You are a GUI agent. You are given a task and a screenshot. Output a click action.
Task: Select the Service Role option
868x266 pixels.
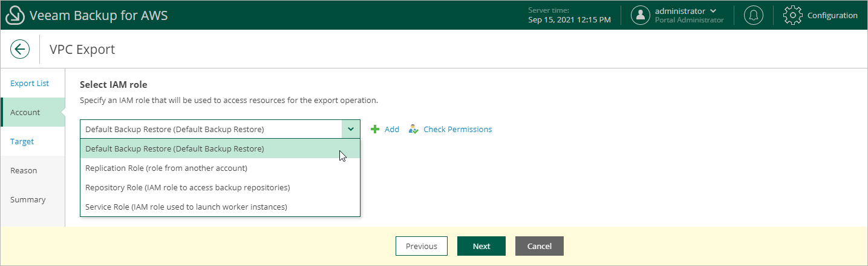tap(186, 207)
